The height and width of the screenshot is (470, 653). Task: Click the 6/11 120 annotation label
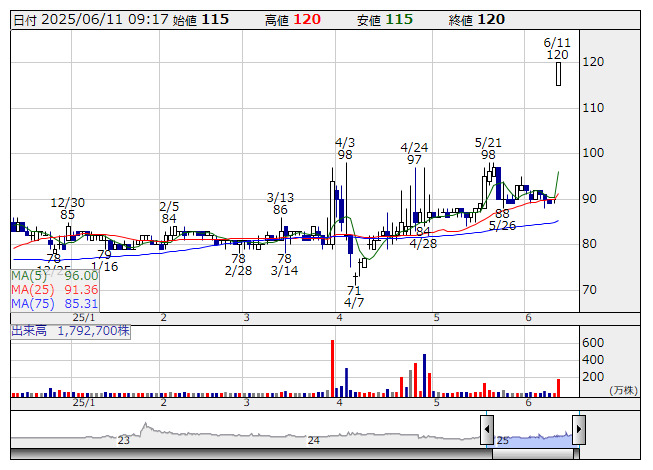coord(557,49)
